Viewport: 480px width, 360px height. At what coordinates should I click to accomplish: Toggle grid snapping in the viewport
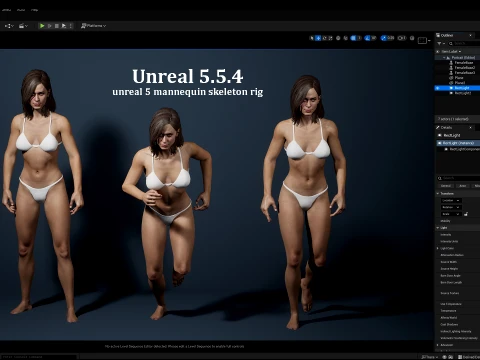[353, 38]
